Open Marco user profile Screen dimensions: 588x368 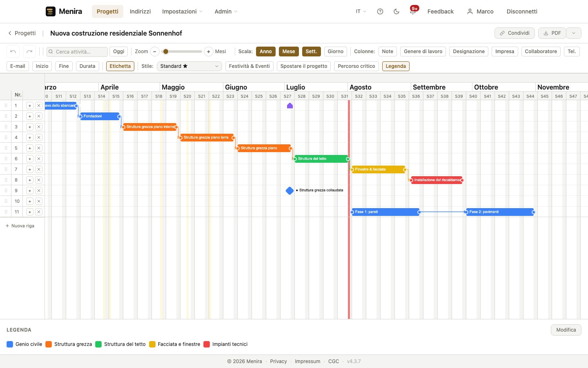pos(480,11)
